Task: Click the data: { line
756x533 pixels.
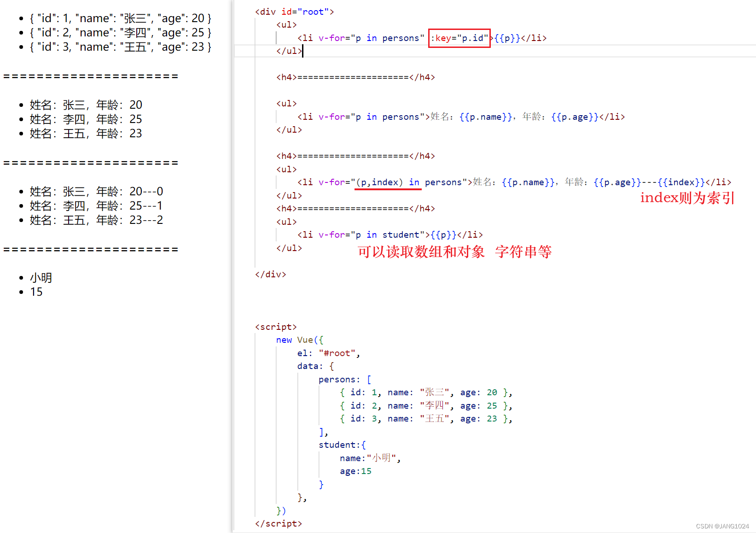Action: (316, 366)
